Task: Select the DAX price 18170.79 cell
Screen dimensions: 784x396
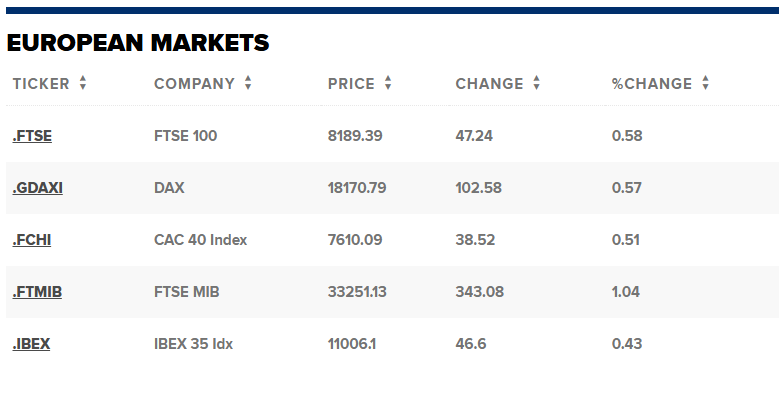Action: [x=357, y=188]
